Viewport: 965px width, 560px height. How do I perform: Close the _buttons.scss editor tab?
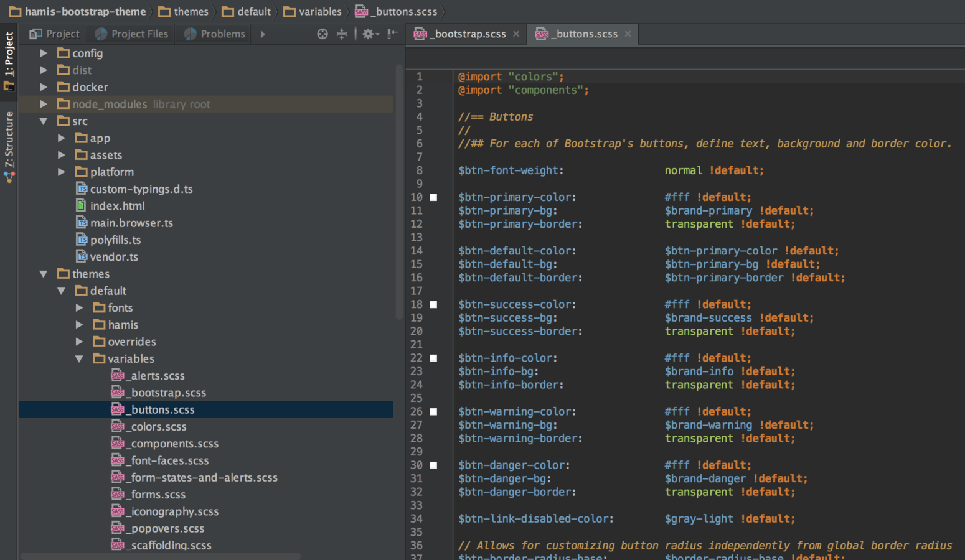pos(628,34)
